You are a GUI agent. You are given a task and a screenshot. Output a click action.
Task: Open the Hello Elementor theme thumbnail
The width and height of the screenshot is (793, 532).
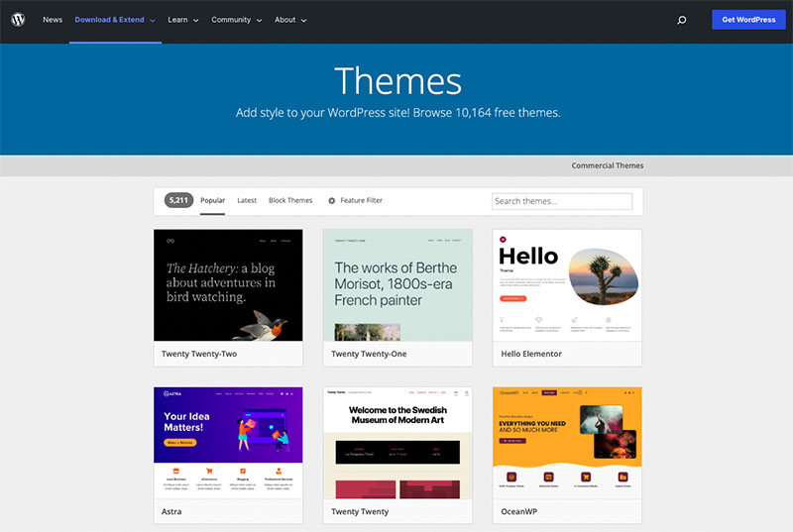click(x=567, y=285)
